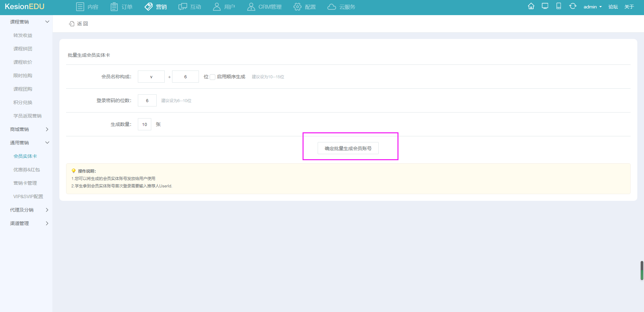Open the 优惠券&红包 sidebar link
Image resolution: width=644 pixels, height=312 pixels.
pyautogui.click(x=26, y=170)
